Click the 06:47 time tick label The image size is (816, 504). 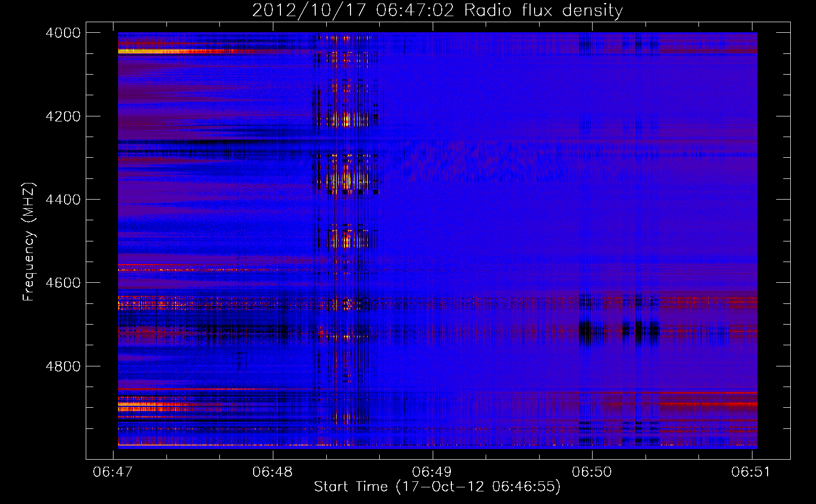[x=113, y=472]
